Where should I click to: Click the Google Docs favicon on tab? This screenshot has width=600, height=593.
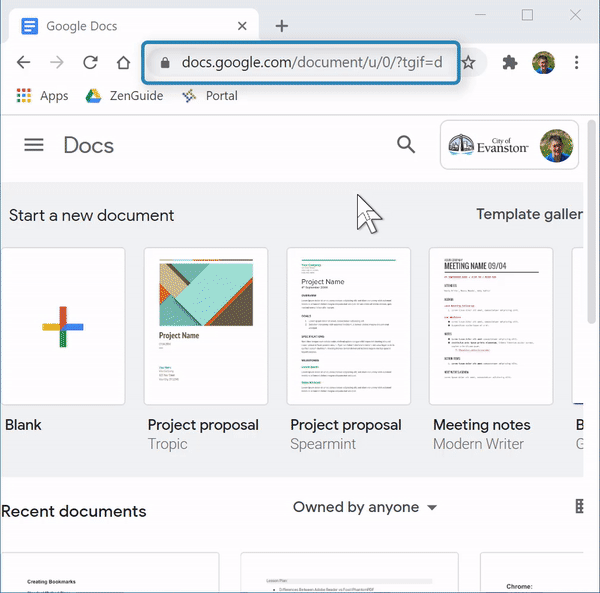click(29, 26)
